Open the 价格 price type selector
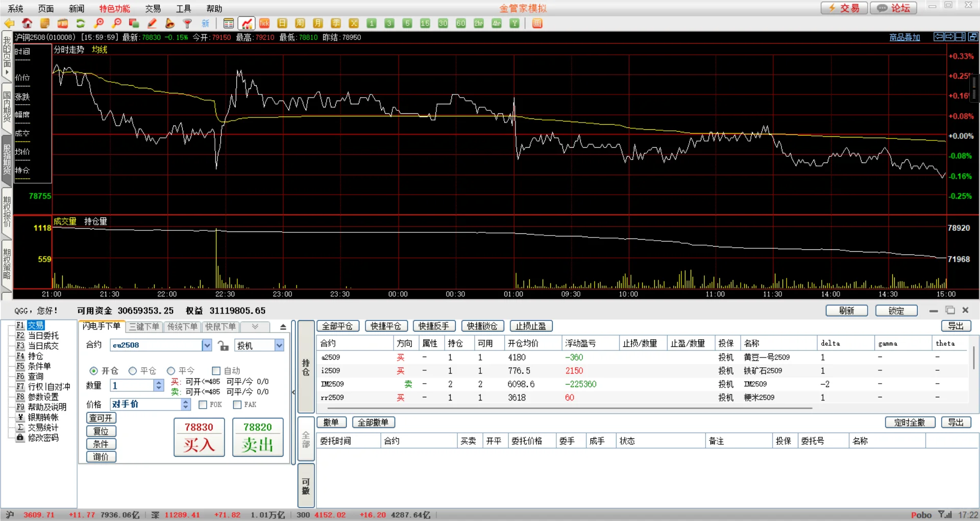980x521 pixels. pyautogui.click(x=186, y=405)
